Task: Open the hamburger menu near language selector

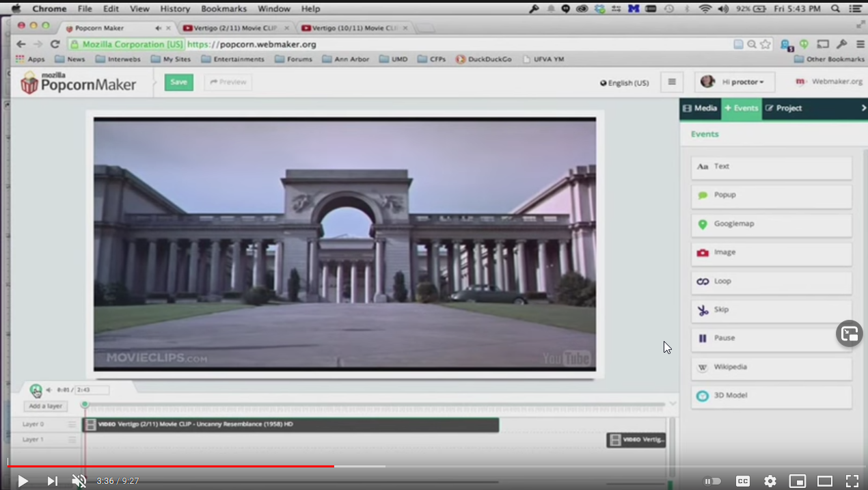Action: coord(672,83)
